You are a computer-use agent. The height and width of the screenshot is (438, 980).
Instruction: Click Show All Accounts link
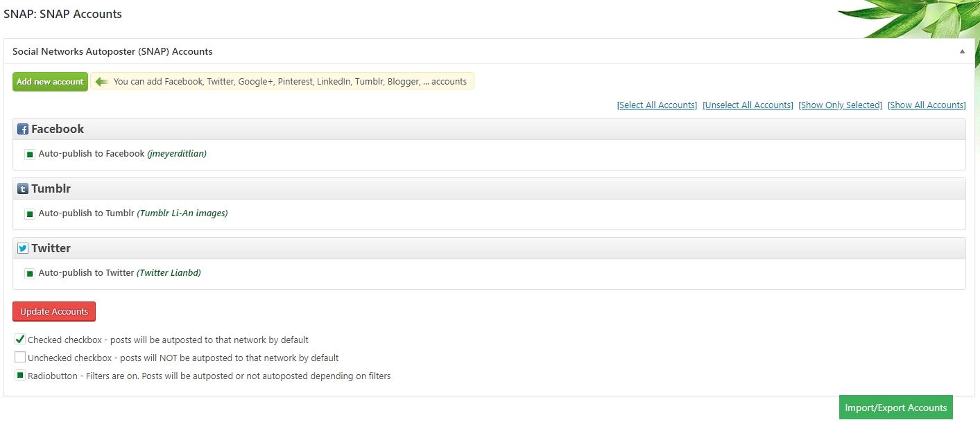point(926,105)
